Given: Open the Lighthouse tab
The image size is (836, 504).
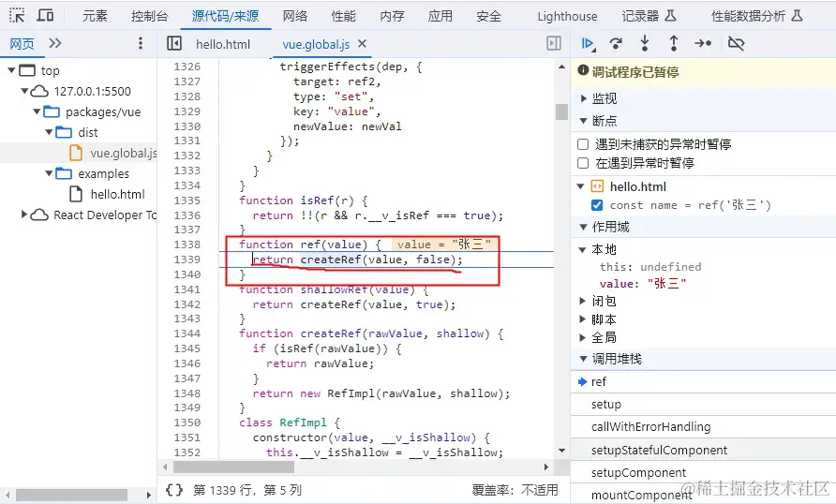Looking at the screenshot, I should pos(567,17).
